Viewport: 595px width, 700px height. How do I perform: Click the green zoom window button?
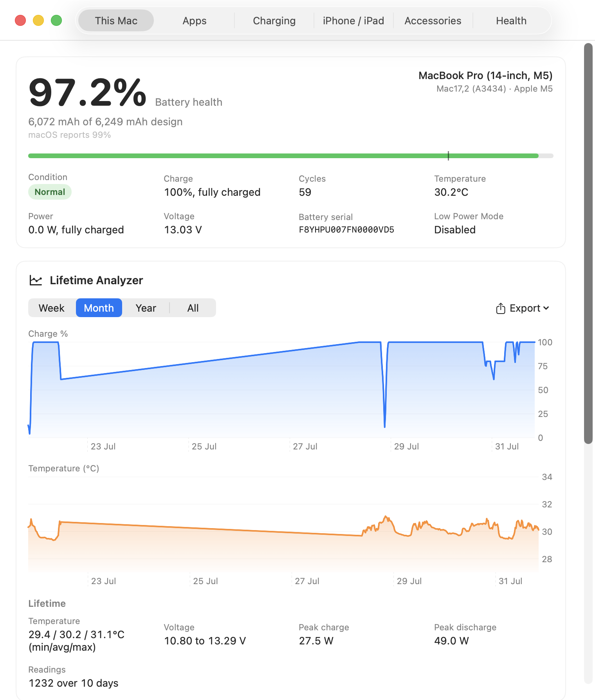point(56,20)
